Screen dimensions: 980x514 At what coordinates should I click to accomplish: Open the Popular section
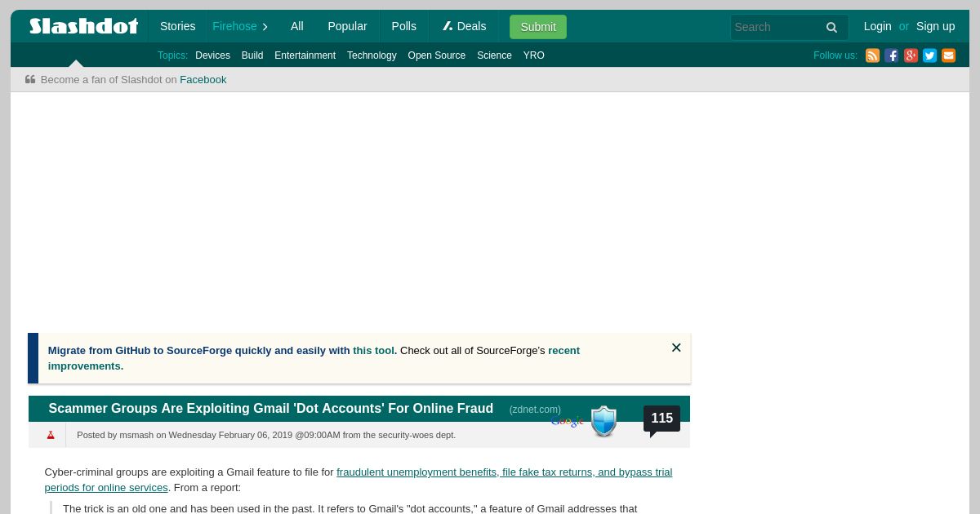(347, 26)
